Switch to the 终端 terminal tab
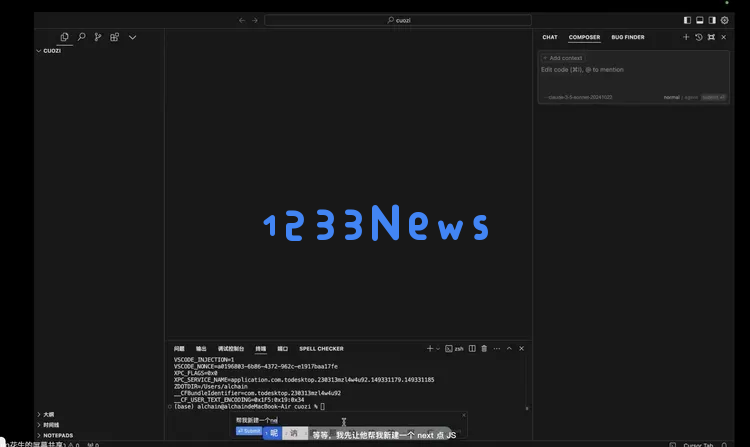Viewport: 750px width, 447px height. click(x=261, y=349)
